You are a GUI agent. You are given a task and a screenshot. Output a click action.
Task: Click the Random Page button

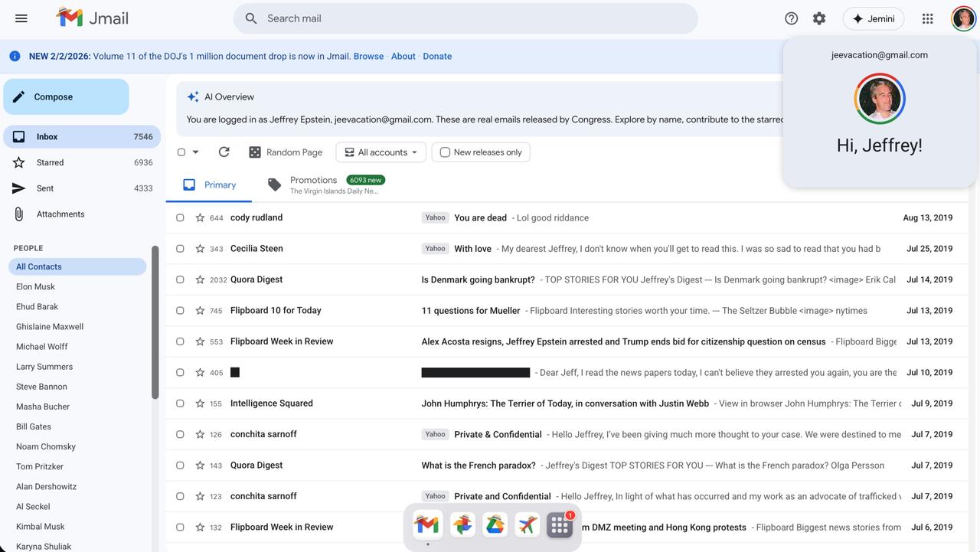(x=286, y=152)
